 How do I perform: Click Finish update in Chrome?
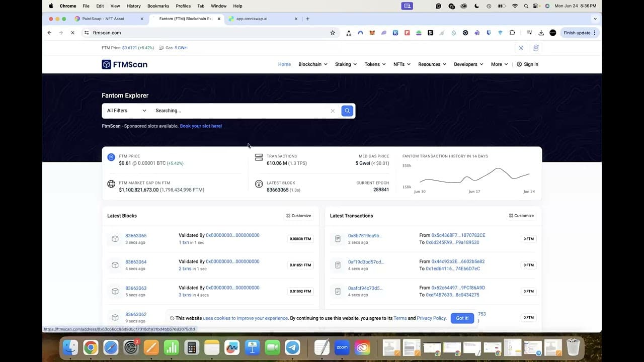pos(579,33)
